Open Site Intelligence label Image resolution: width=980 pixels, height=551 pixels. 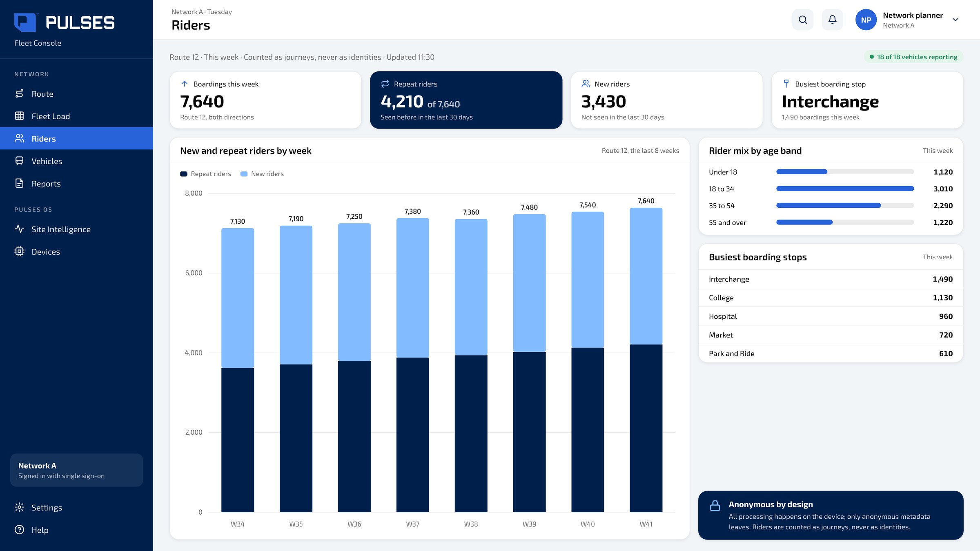pos(61,229)
